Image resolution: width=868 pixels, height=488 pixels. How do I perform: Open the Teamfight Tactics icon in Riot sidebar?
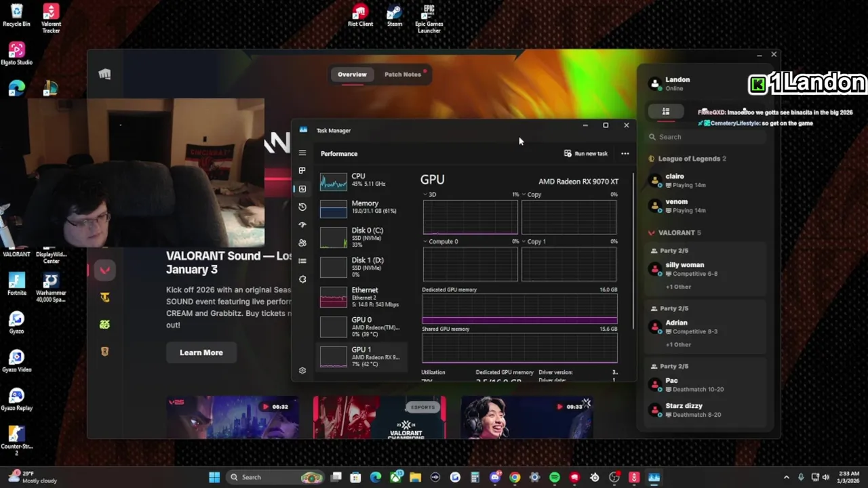tap(104, 297)
